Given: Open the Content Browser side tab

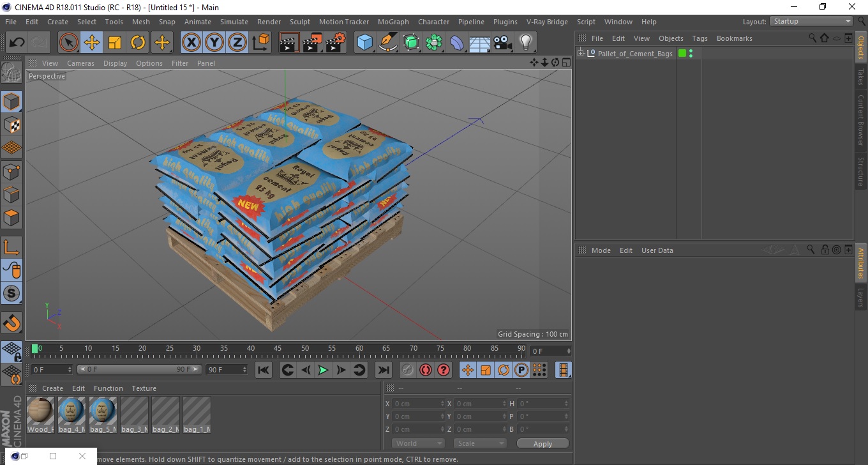Looking at the screenshot, I should (860, 120).
